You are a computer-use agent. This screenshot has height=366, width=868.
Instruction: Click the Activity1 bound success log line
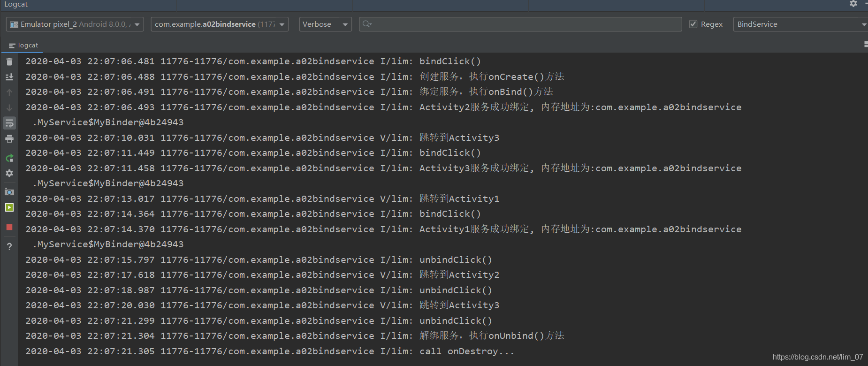coord(383,236)
